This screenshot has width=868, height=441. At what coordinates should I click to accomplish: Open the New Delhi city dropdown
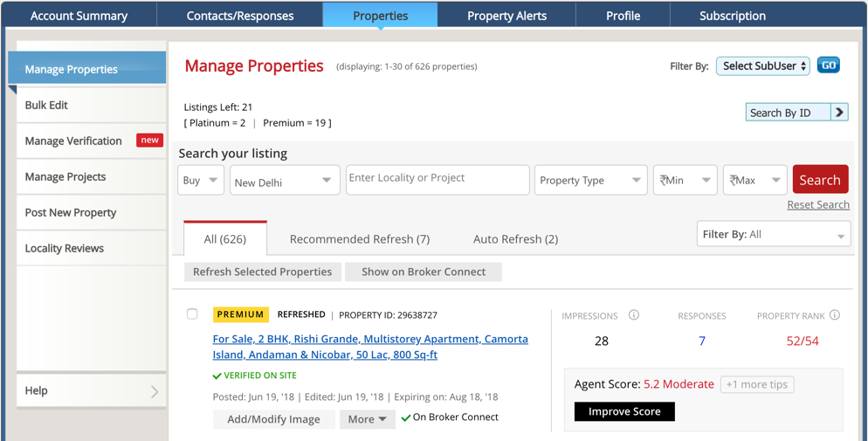(x=284, y=181)
